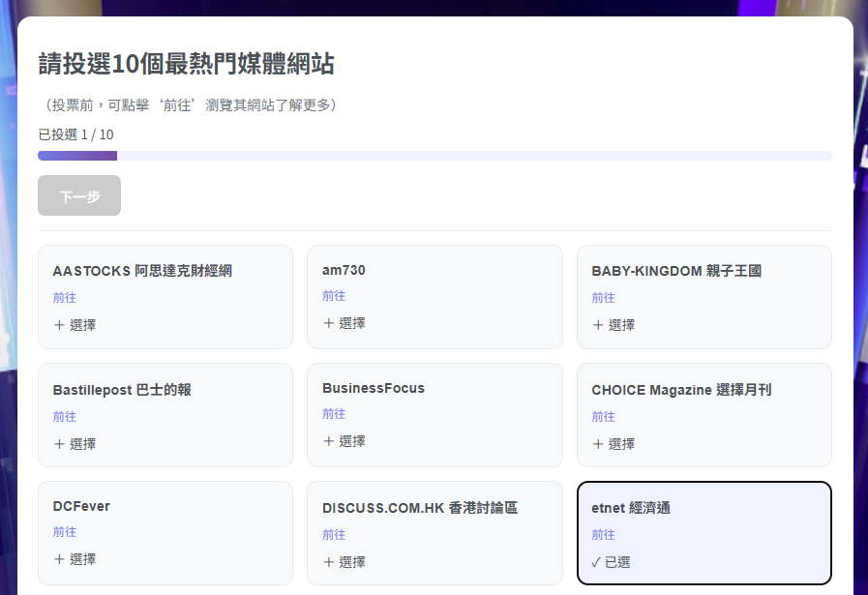Open the 前往 link for DISCUSS.COM.HK
This screenshot has width=868, height=595.
(334, 535)
